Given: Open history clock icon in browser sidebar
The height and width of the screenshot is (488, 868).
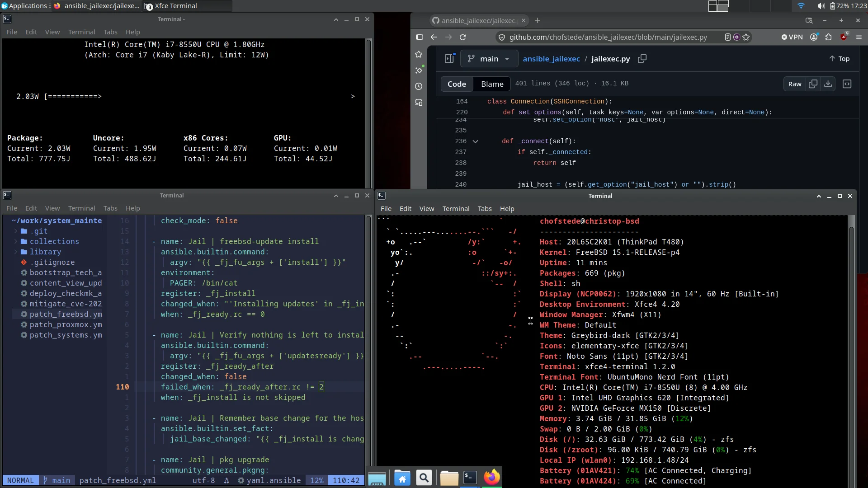Looking at the screenshot, I should [x=419, y=87].
